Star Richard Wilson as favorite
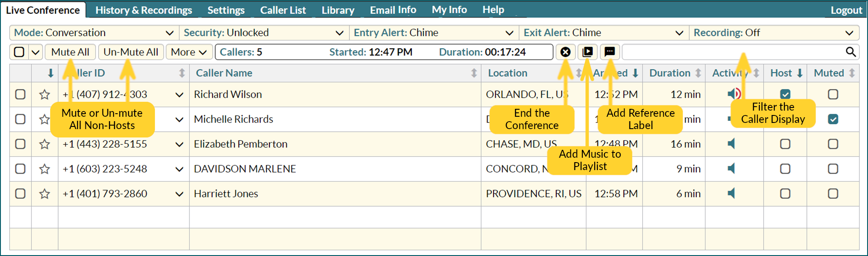 click(x=44, y=94)
